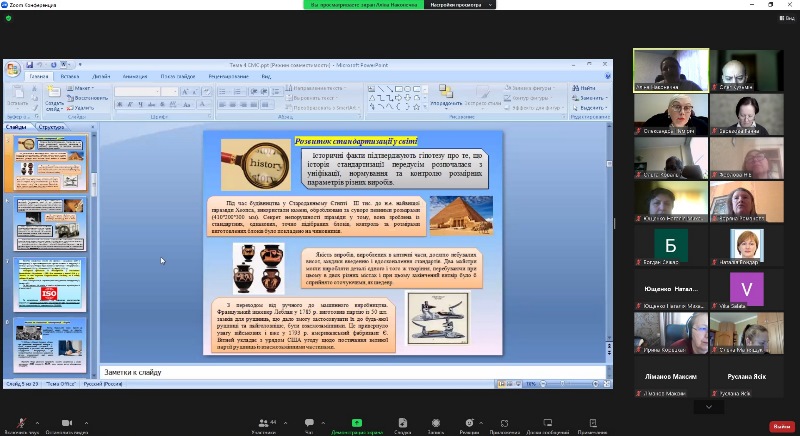Click the green share screen icon
The height and width of the screenshot is (436, 800).
tap(356, 422)
